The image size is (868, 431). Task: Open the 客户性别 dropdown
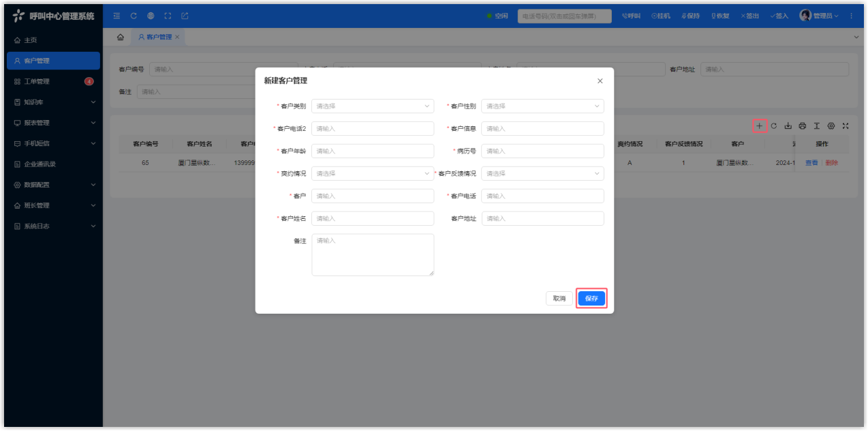point(542,106)
